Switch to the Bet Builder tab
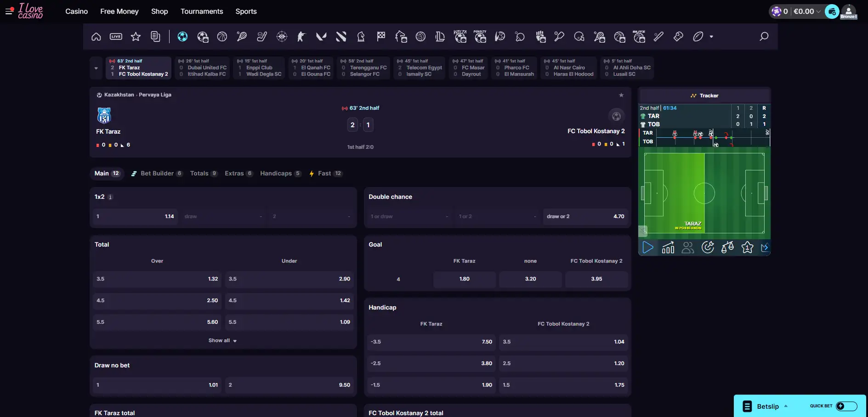The width and height of the screenshot is (868, 417). (157, 174)
